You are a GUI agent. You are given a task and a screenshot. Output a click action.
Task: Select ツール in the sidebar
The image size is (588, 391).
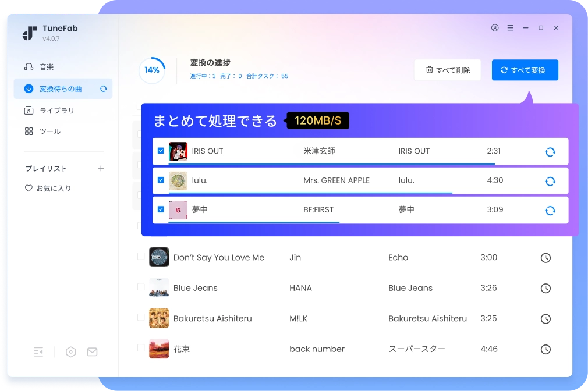[x=49, y=131]
